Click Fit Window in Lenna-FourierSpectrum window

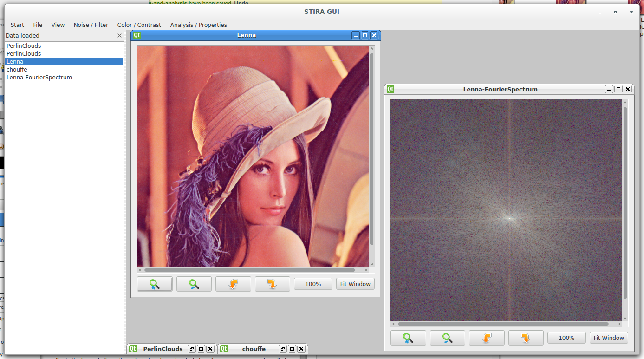[609, 338]
